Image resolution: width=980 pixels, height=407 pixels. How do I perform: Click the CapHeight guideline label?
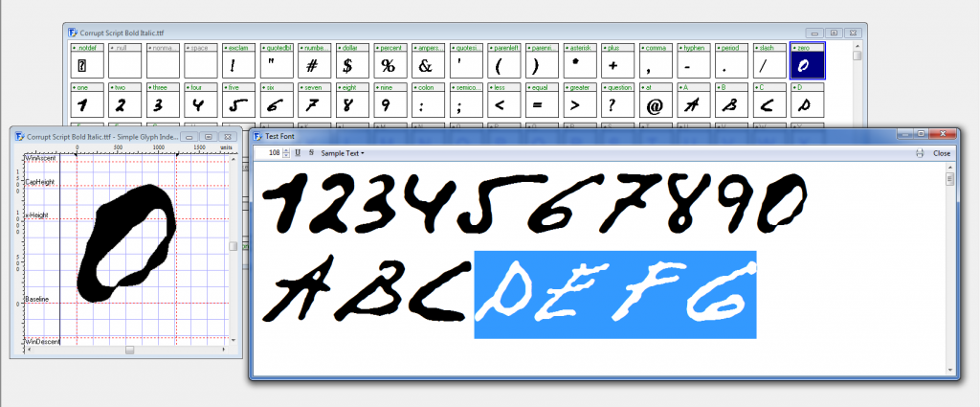pos(39,182)
